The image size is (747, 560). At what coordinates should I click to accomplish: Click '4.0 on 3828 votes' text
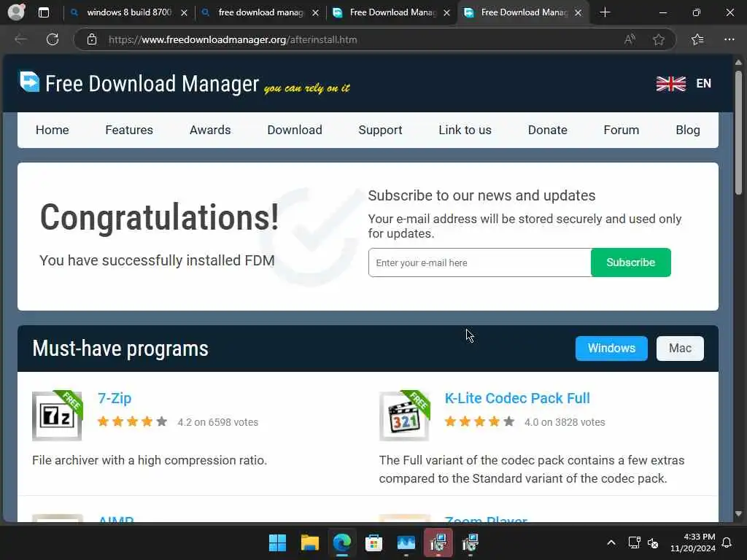565,422
